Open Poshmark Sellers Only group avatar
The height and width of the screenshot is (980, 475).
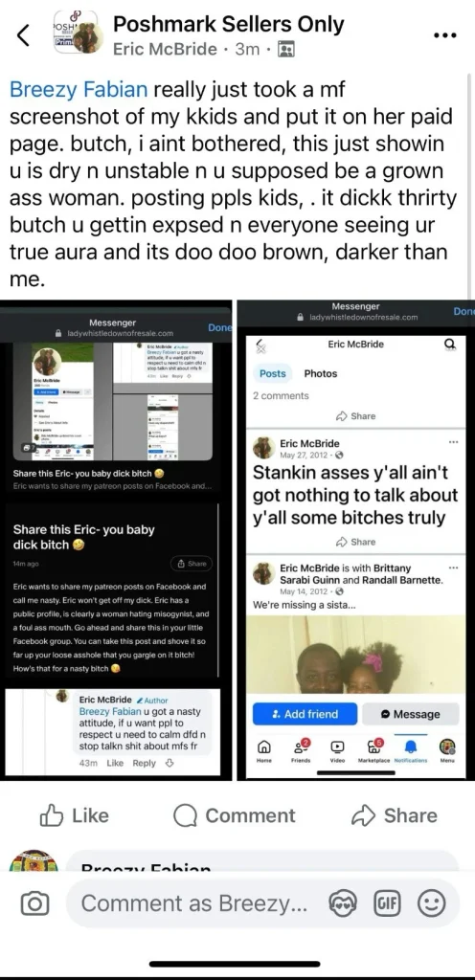pos(75,33)
